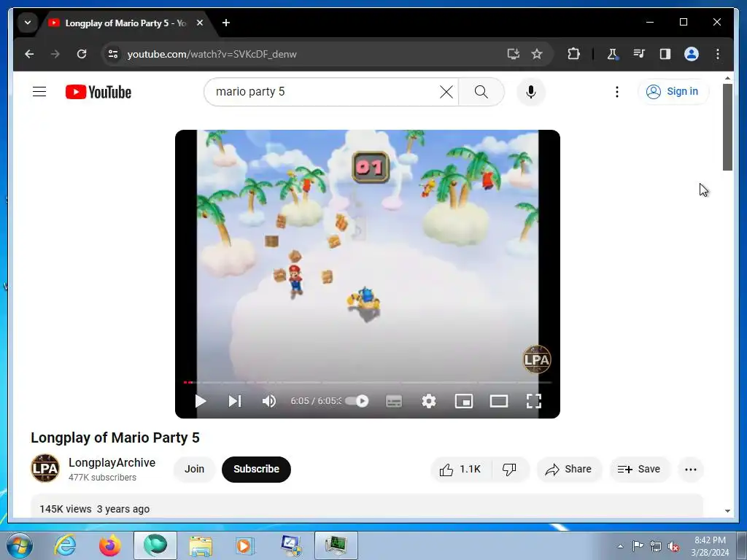Reload the page
Image resolution: width=747 pixels, height=560 pixels.
click(82, 54)
